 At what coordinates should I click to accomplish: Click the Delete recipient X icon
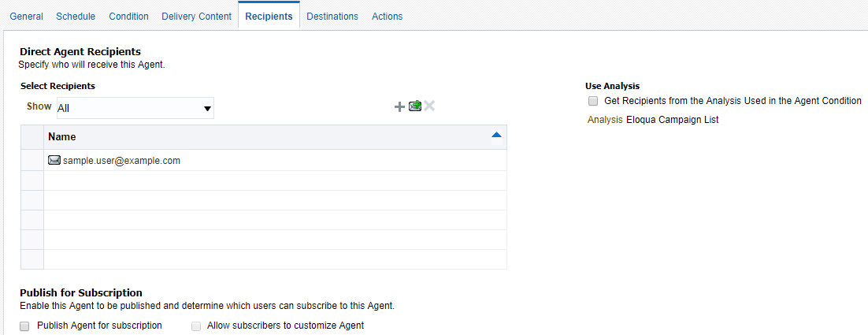(x=429, y=106)
